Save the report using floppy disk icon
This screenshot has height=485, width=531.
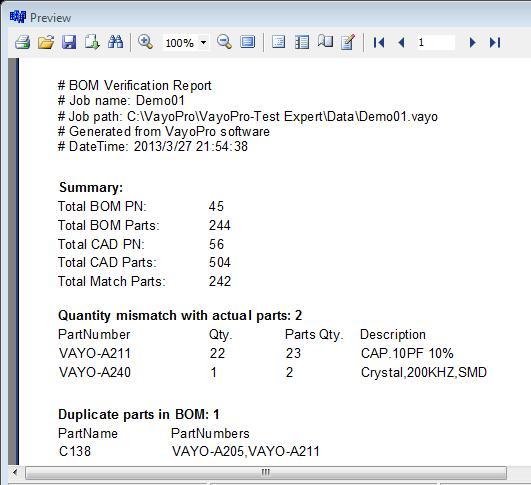[69, 42]
